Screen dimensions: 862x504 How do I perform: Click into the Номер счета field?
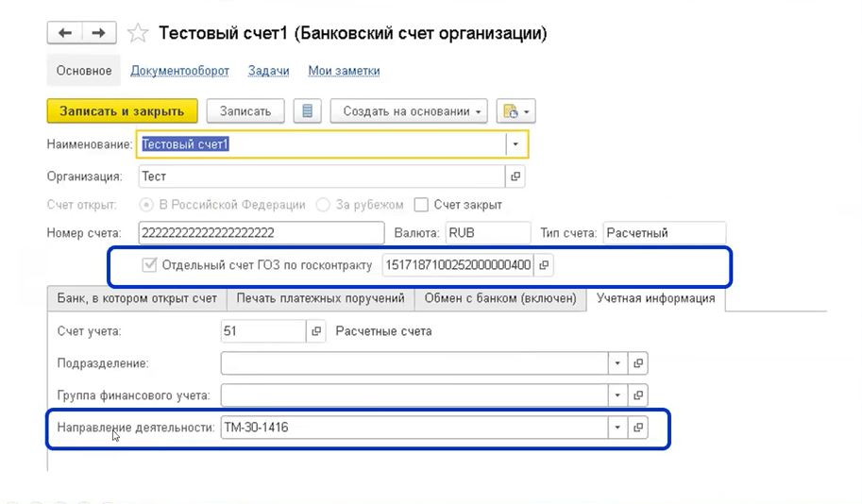[x=260, y=233]
